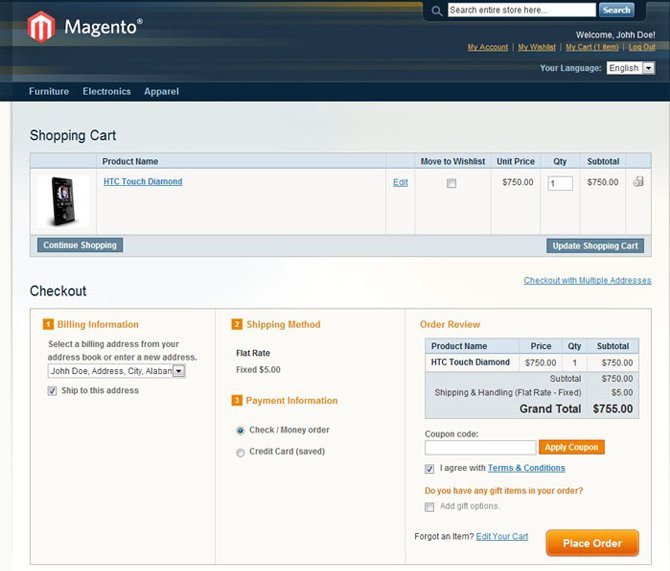Click Edit Your Cart link
The width and height of the screenshot is (670, 571).
[x=502, y=536]
